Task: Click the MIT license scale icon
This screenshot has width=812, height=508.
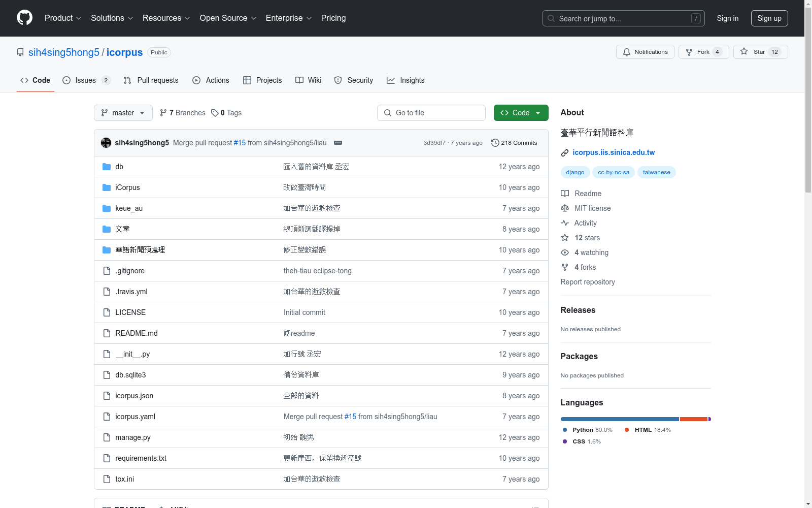Action: [x=565, y=208]
